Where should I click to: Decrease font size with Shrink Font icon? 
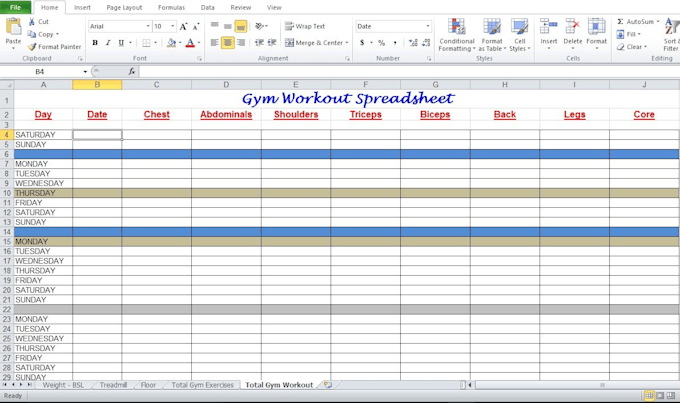click(196, 26)
